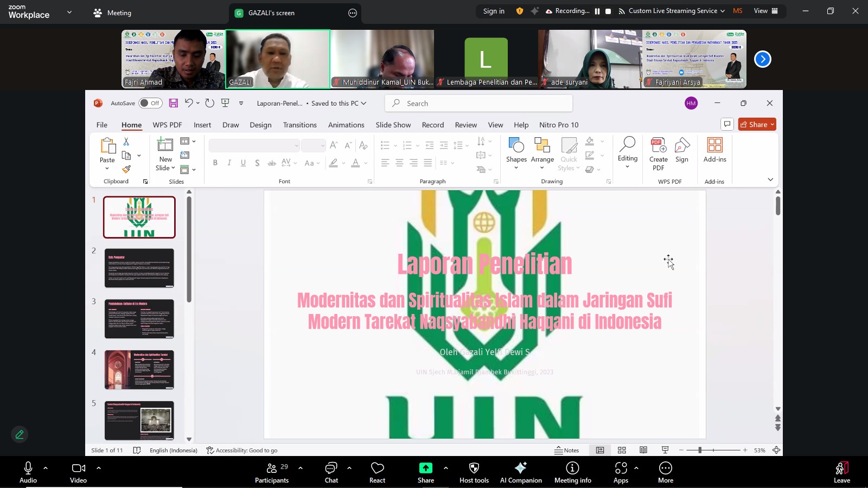Click the Save icon in PowerPoint
The height and width of the screenshot is (488, 868).
click(173, 103)
